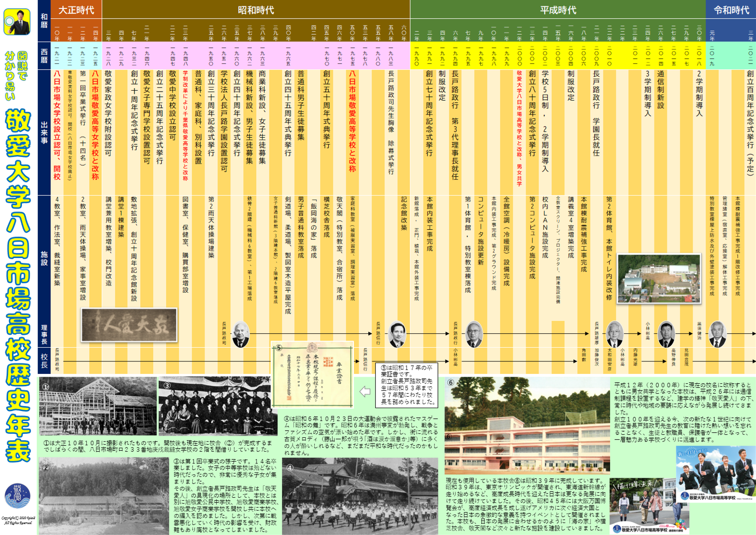
Task: Click the Copyright 2020 notice
Action: 18,520
